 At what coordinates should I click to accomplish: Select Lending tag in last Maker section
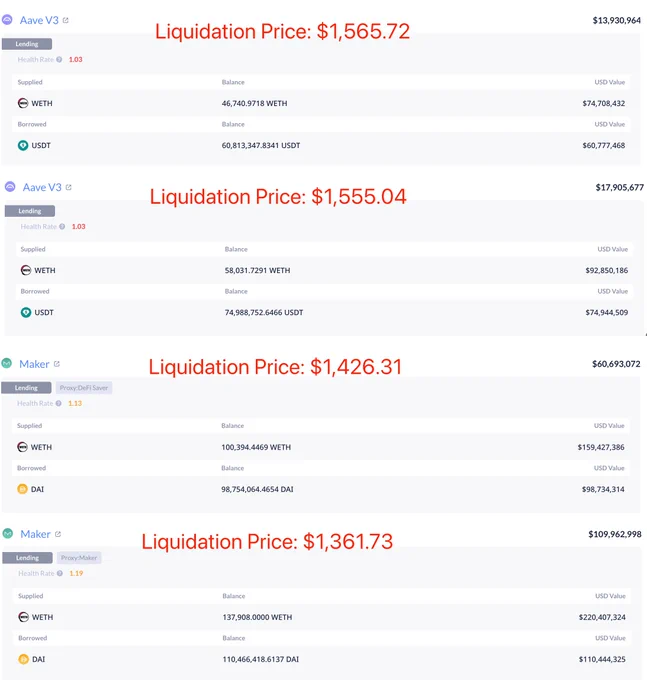28,558
